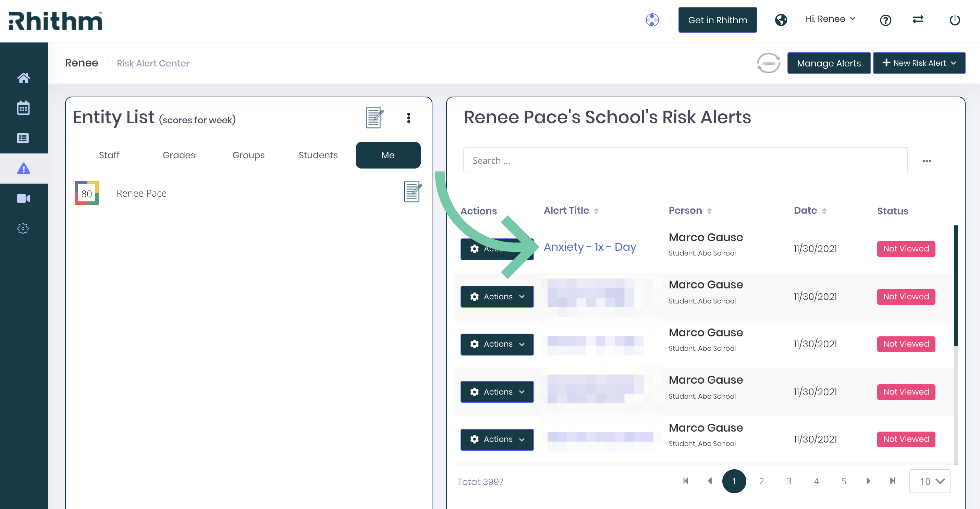
Task: Click the Manage Alerts button
Action: 829,63
